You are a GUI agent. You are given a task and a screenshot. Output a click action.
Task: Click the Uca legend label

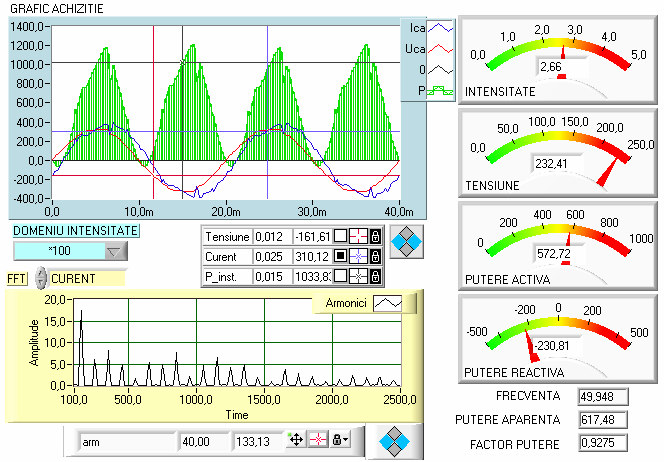click(415, 49)
